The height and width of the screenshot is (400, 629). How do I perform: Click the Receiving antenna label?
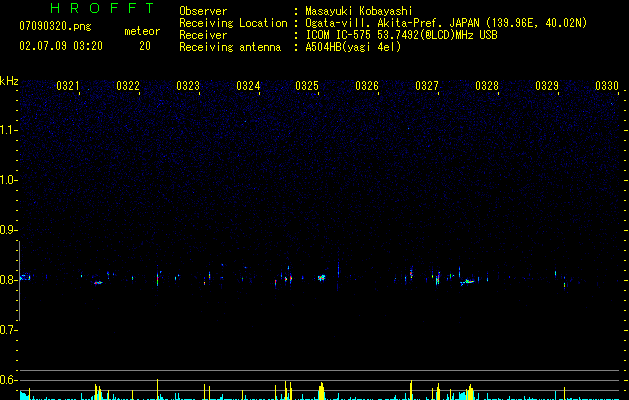(230, 47)
